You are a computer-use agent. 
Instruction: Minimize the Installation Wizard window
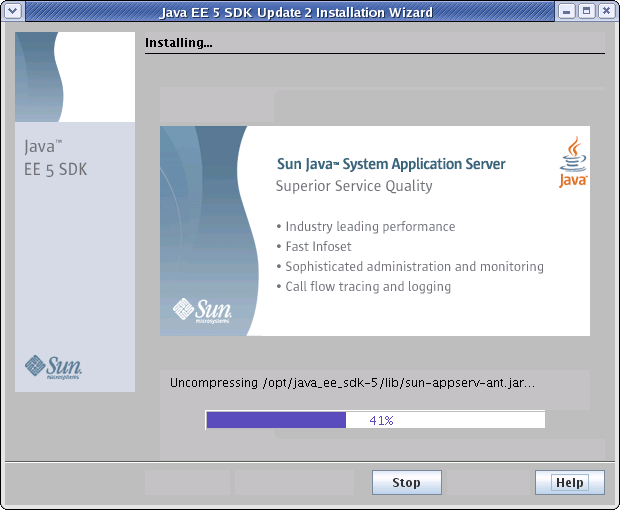pyautogui.click(x=566, y=11)
